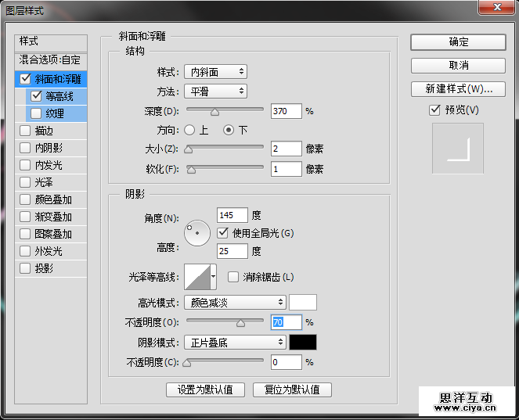Select the 斜面和浮雕 style entry label
The height and width of the screenshot is (420, 519).
[58, 79]
